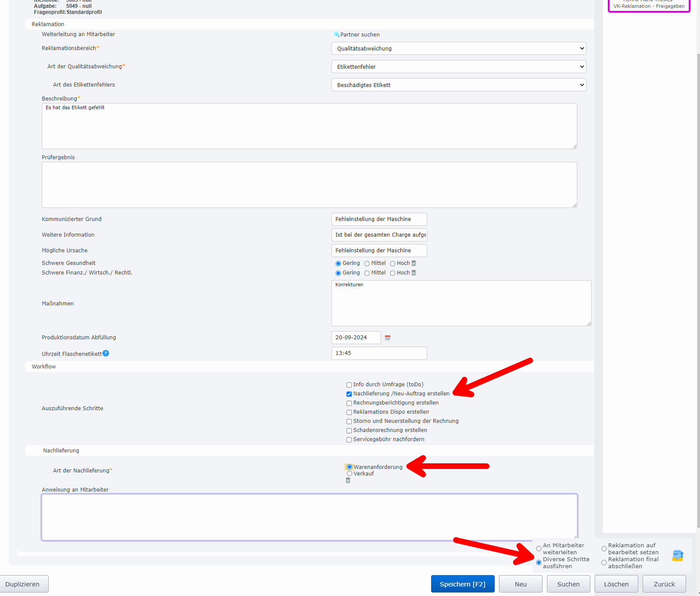Select the Verkauf radio option
The width and height of the screenshot is (700, 596).
click(x=349, y=474)
